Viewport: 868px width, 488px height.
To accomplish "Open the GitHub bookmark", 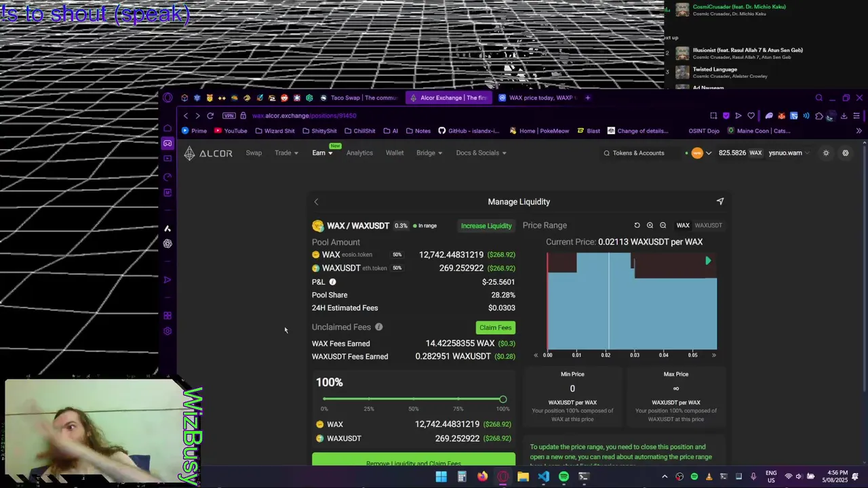I will coord(469,131).
